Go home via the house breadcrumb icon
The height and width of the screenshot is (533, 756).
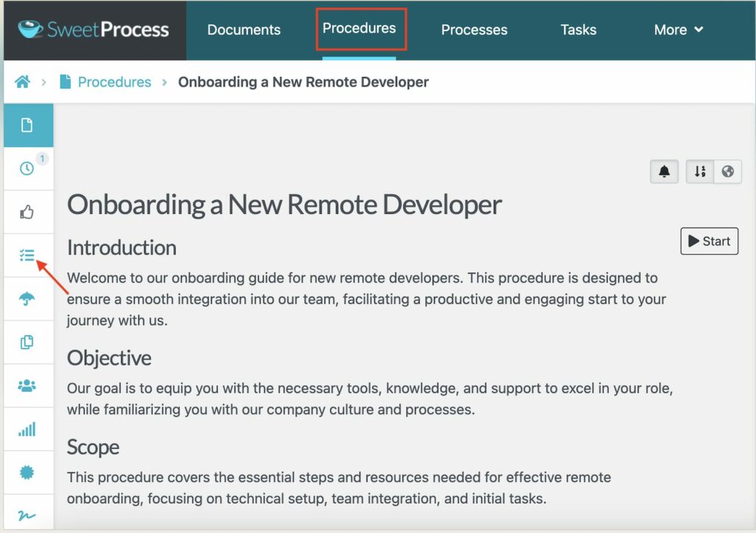pyautogui.click(x=23, y=82)
